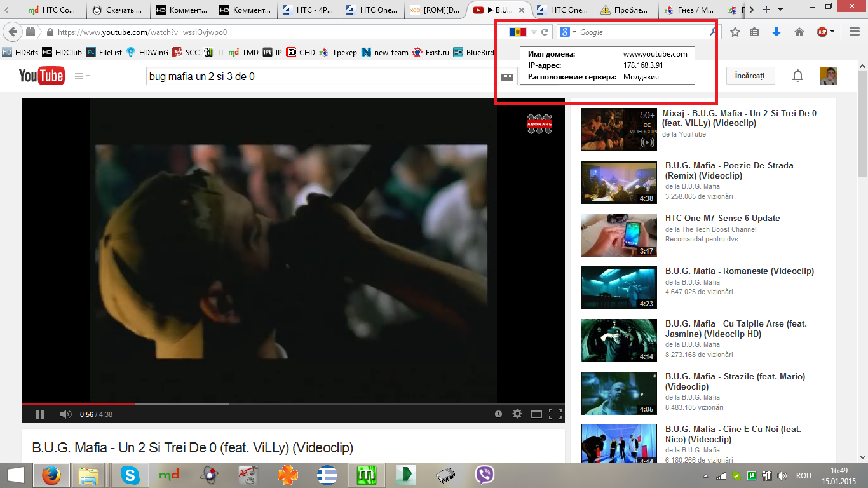
Task: Switch to the Гнев / M... tab
Action: point(689,10)
